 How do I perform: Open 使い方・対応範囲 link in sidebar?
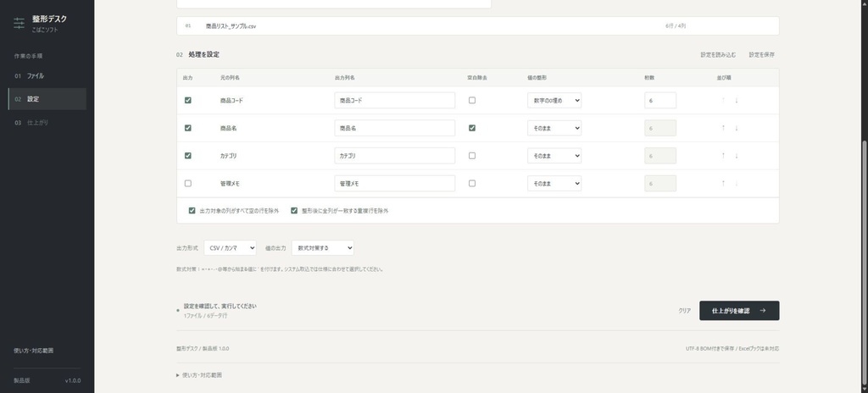(x=34, y=351)
